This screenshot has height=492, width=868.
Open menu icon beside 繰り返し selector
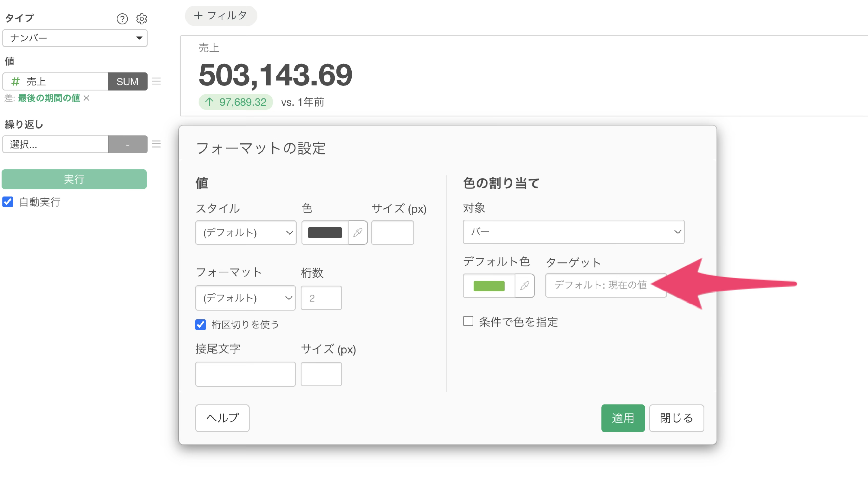(x=156, y=144)
